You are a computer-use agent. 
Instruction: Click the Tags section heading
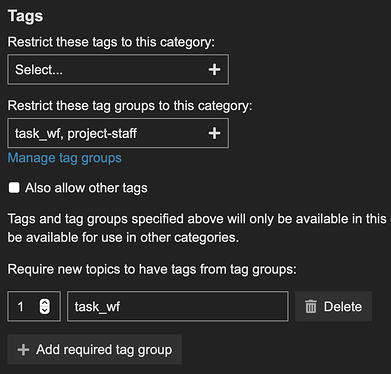click(x=25, y=16)
